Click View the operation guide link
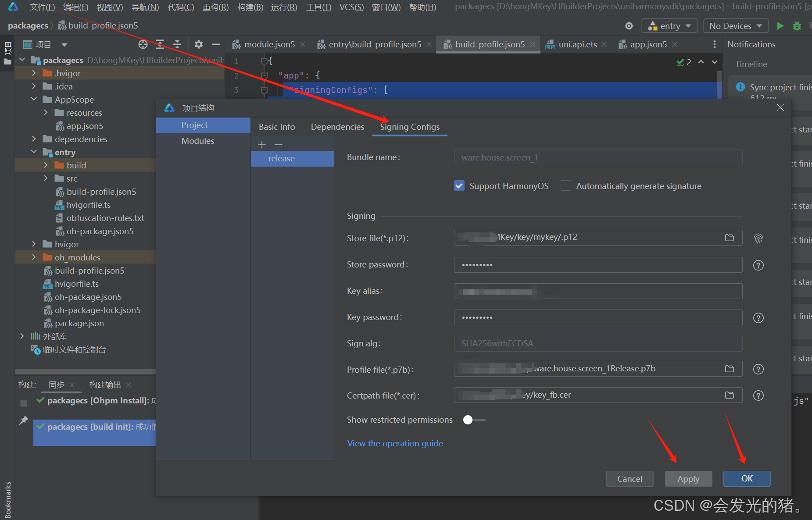Screen dimensions: 812x520 click(x=395, y=443)
